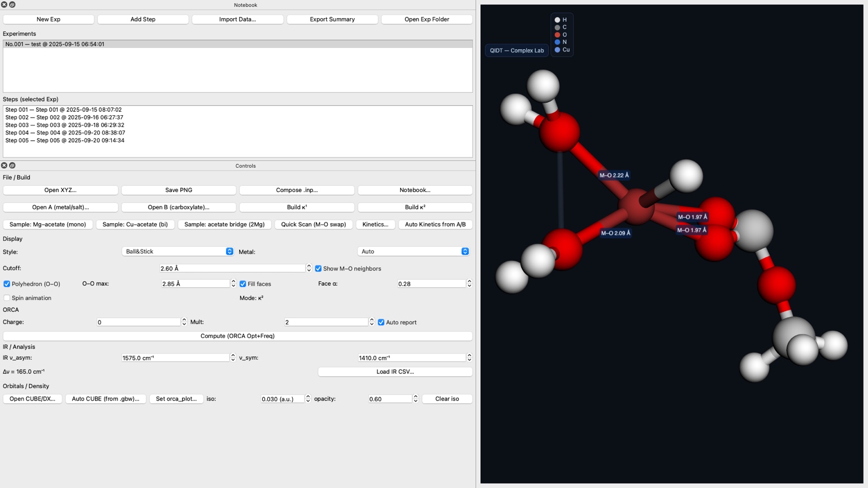Select experiment No.001 test entry

coord(55,44)
